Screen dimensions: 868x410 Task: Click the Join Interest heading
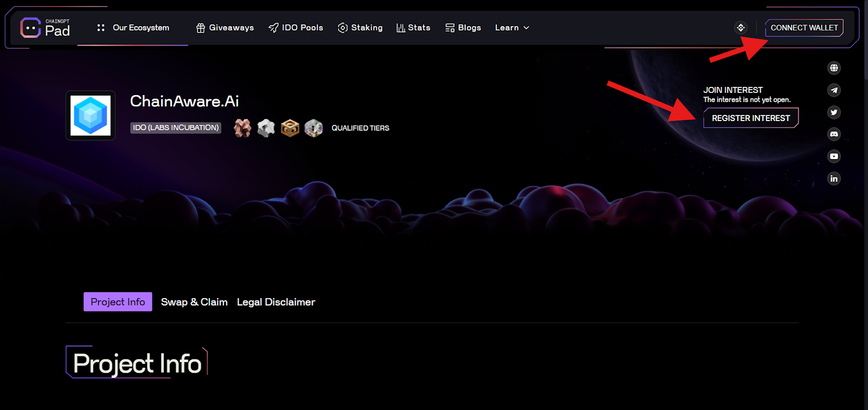tap(733, 90)
